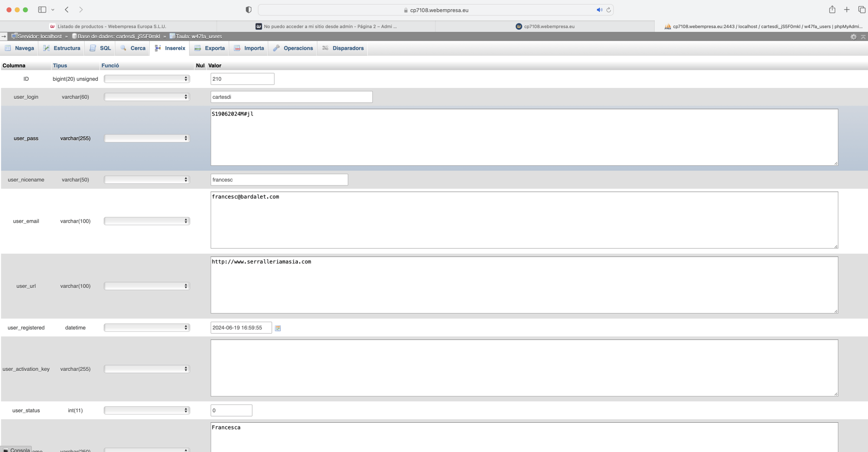Open function dropdown for user_nicename
The image size is (868, 452).
pyautogui.click(x=147, y=180)
